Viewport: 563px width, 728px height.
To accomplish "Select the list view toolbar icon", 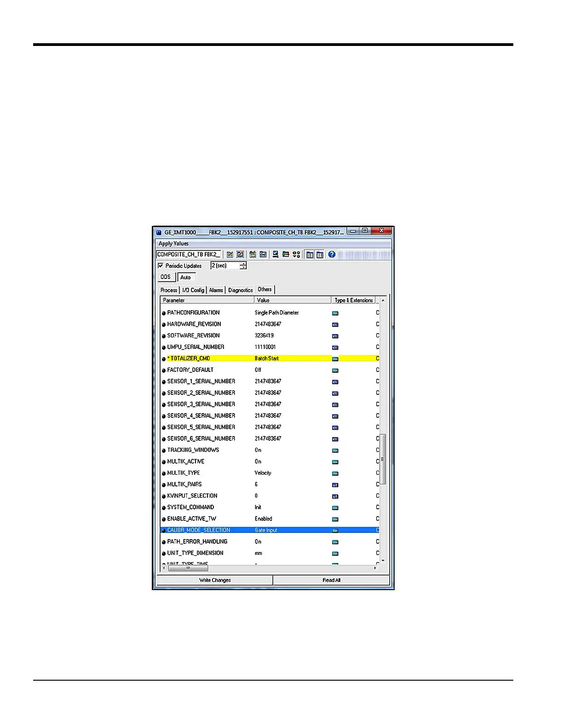I will 310,255.
